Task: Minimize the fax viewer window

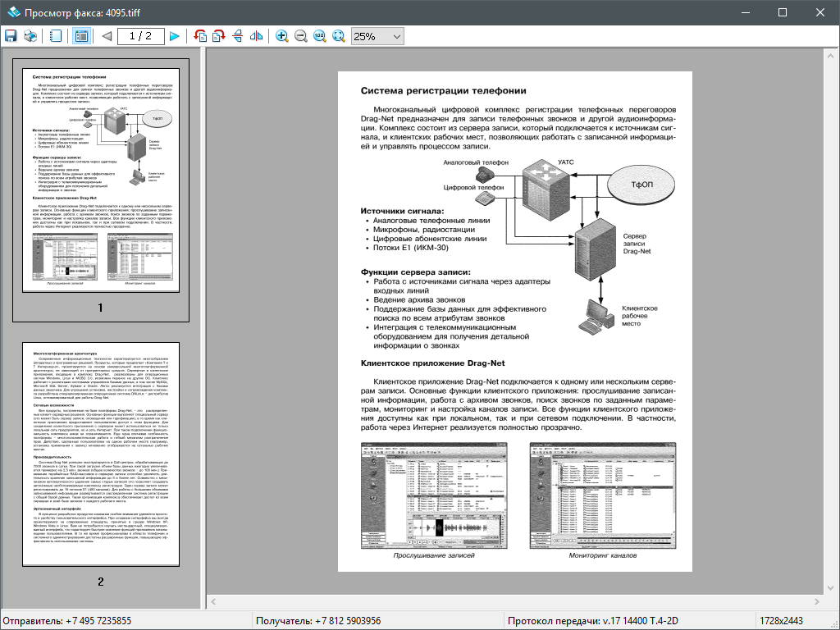Action: pyautogui.click(x=745, y=12)
